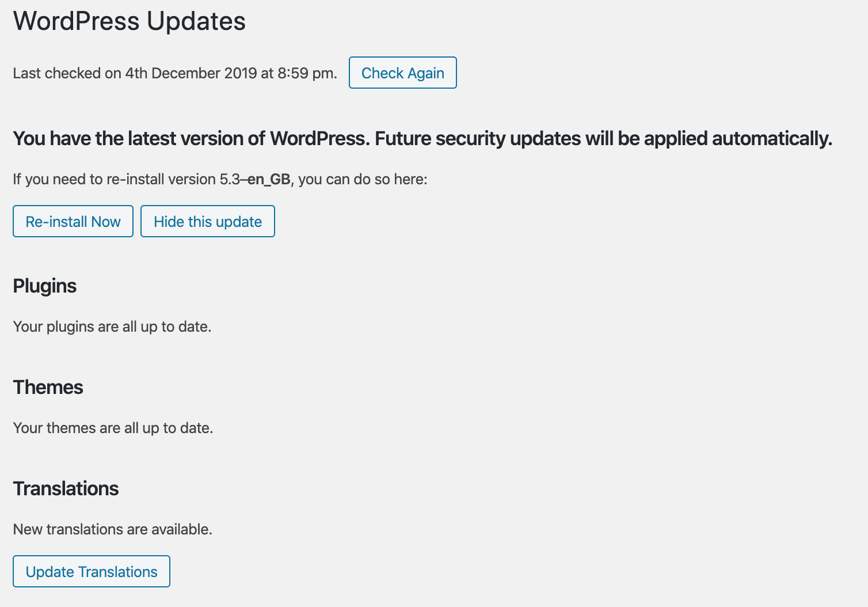Click you can do so here text
The width and height of the screenshot is (868, 607).
click(x=363, y=179)
